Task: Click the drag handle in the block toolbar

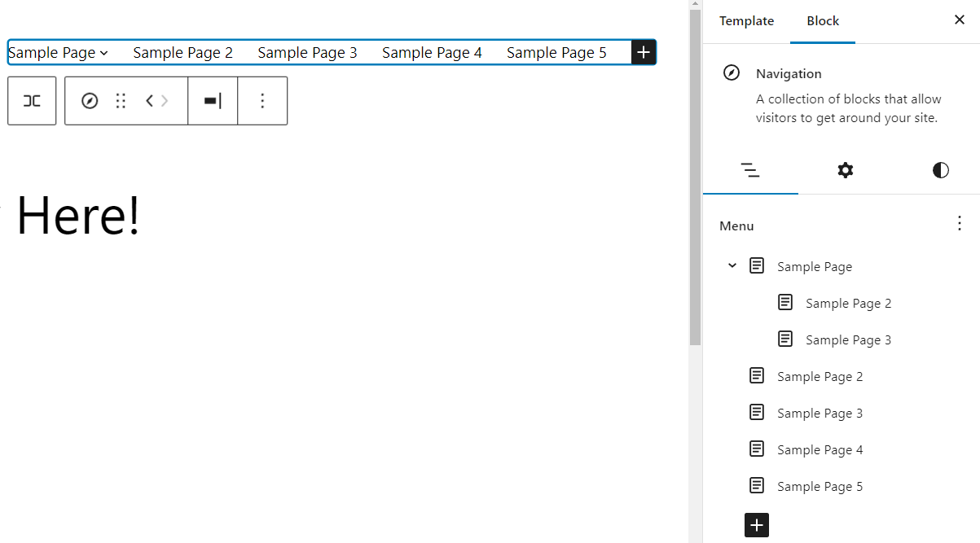Action: (121, 100)
